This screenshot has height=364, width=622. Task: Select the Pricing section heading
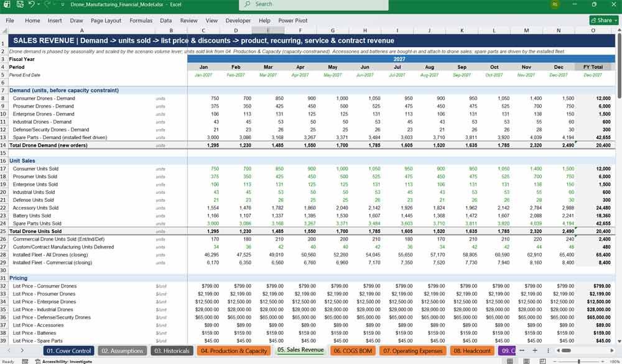click(x=18, y=278)
